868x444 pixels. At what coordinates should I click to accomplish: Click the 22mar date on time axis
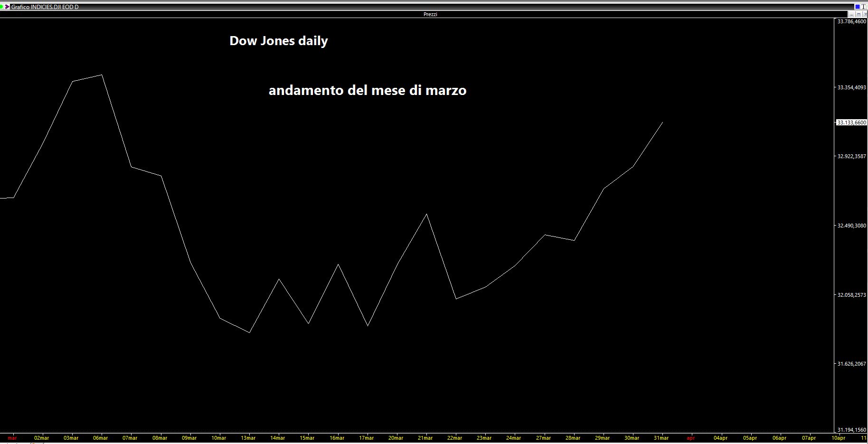(455, 438)
